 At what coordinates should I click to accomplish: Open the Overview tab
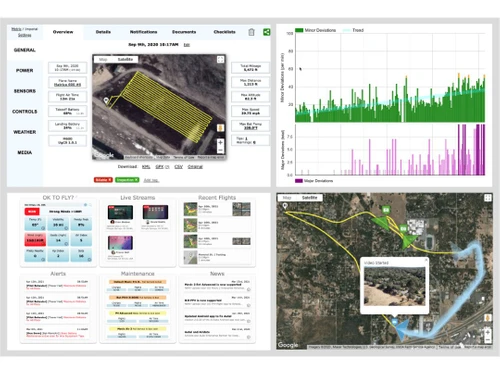pyautogui.click(x=63, y=32)
